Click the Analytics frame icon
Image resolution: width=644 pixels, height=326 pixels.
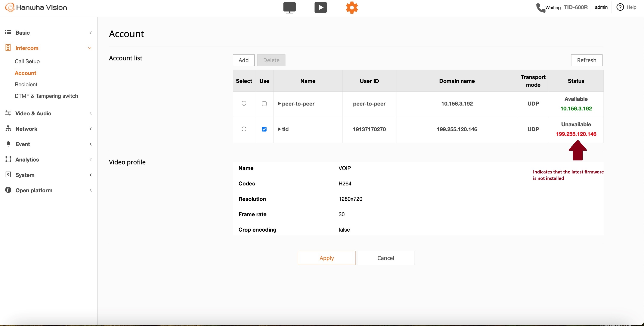(8, 159)
